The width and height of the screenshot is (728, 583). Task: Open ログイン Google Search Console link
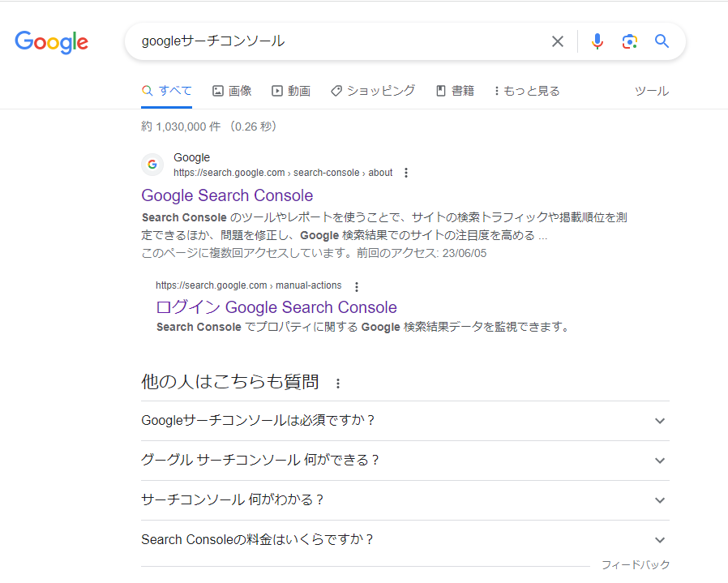276,307
